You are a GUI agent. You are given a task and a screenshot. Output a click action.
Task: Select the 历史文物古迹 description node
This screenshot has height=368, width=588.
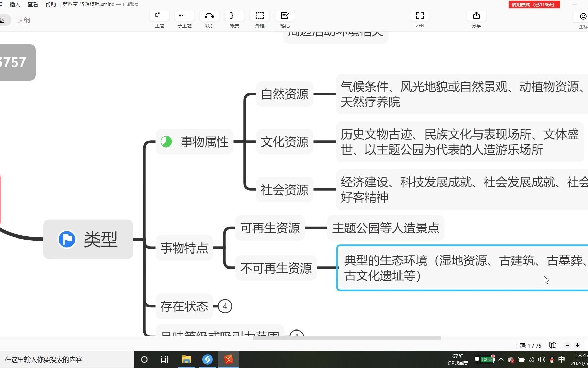click(x=460, y=142)
